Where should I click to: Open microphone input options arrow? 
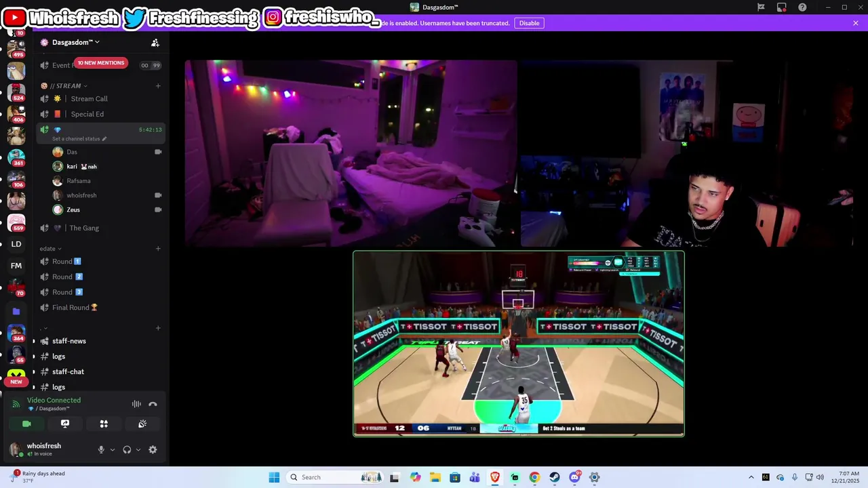pyautogui.click(x=113, y=449)
